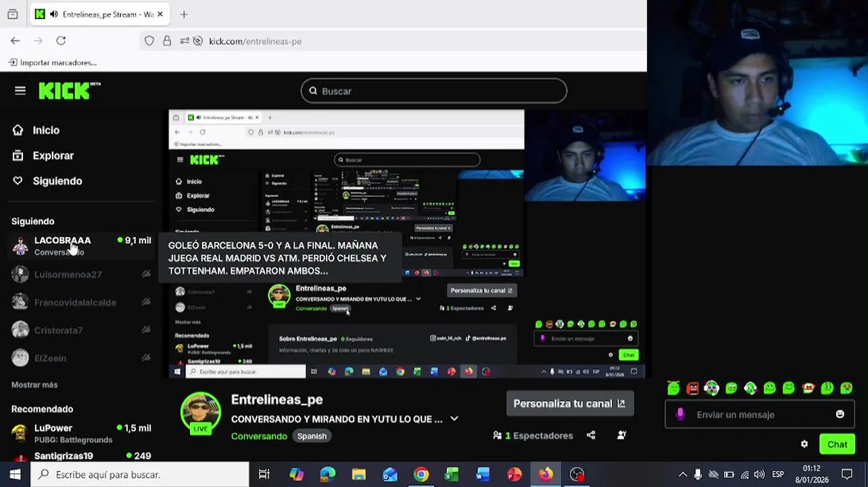
Task: Open the Inicio home page
Action: tap(37, 130)
